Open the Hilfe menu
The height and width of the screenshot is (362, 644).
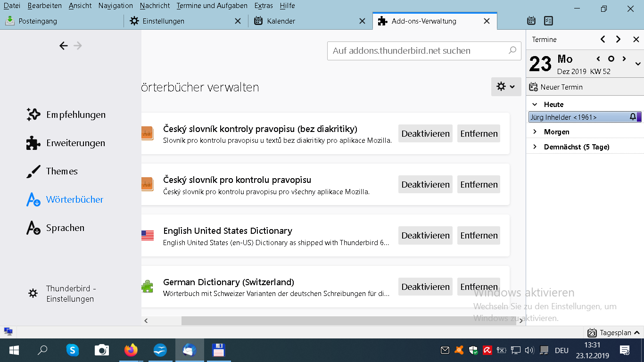(287, 6)
